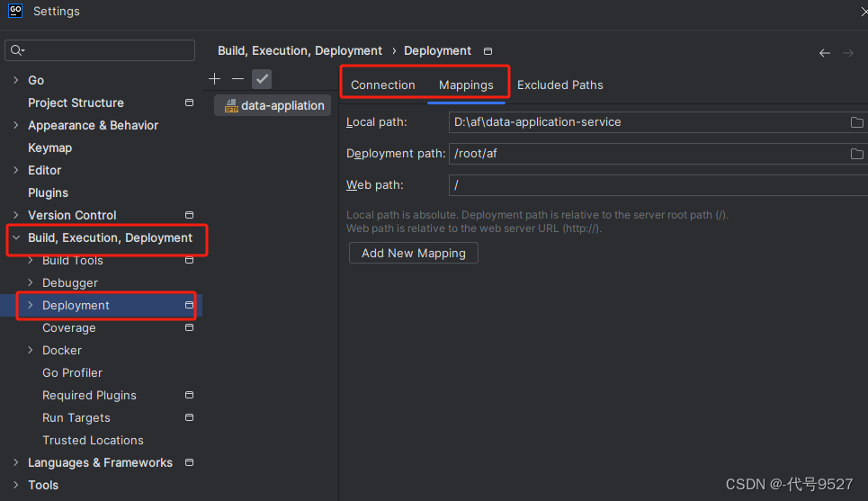Click the Add New Mapping button

(x=414, y=253)
